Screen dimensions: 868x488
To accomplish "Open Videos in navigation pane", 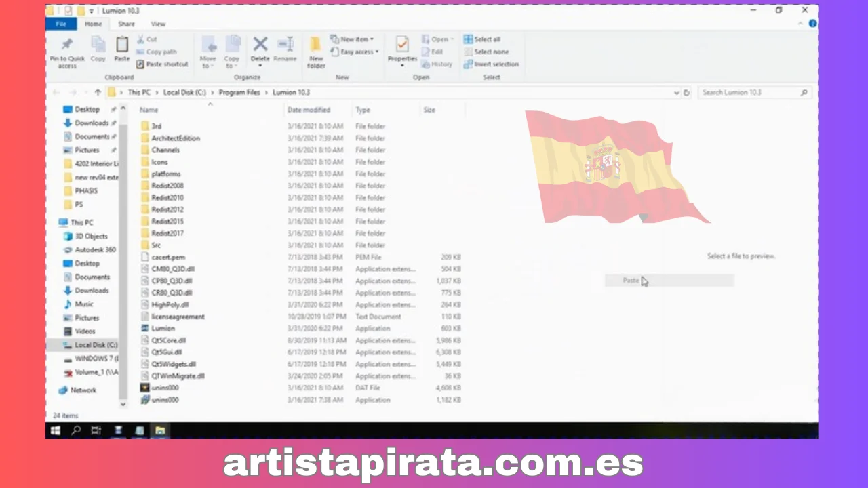I will [x=85, y=331].
